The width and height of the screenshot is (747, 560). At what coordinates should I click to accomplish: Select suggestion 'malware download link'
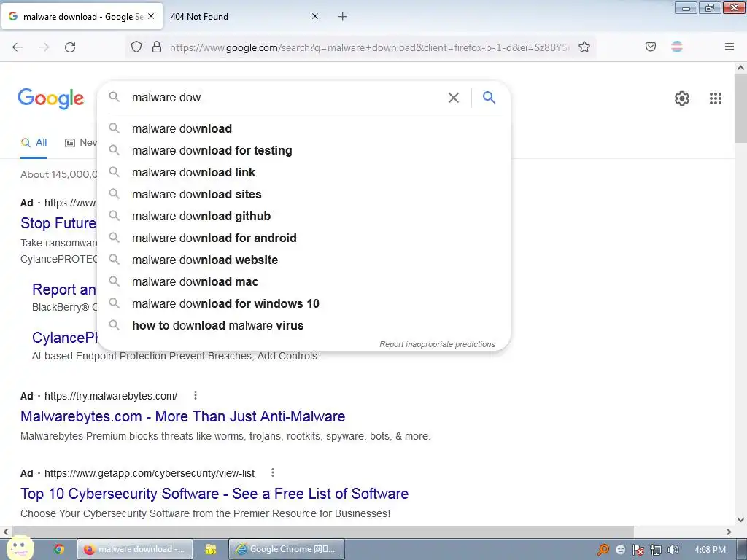pyautogui.click(x=303, y=172)
